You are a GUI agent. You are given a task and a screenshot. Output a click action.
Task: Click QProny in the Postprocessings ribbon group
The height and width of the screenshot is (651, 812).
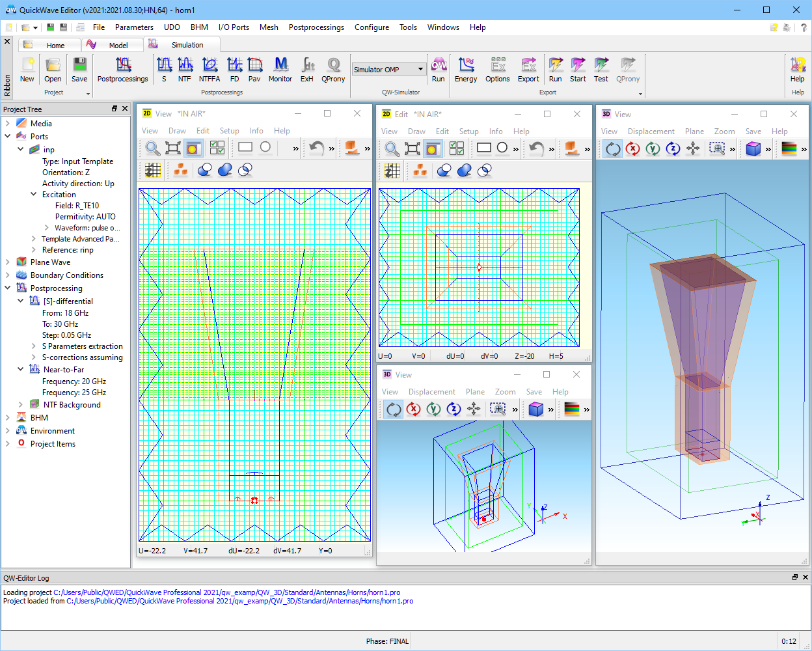(333, 70)
